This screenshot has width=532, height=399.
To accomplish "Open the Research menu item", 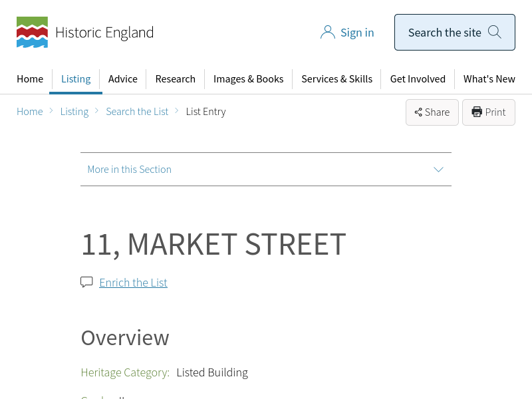I will click(175, 79).
